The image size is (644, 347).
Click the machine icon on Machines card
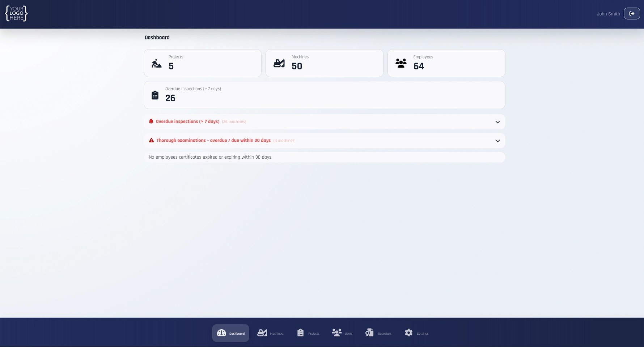tap(279, 63)
